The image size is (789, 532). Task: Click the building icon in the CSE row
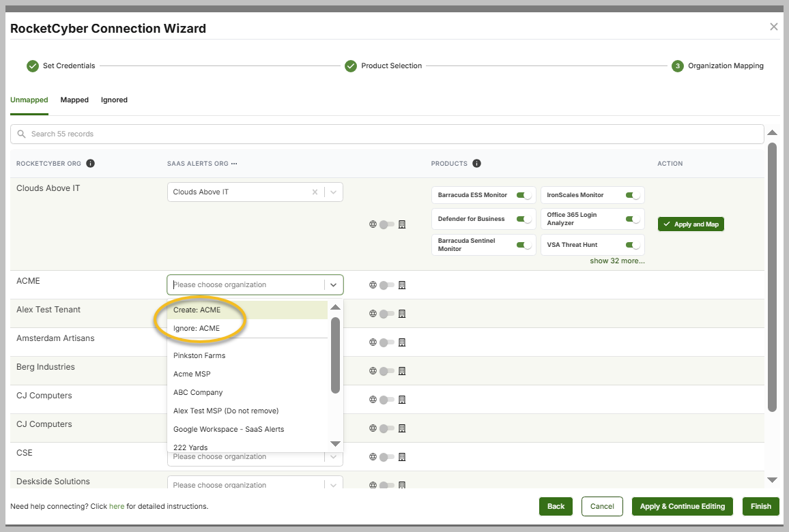pyautogui.click(x=402, y=457)
